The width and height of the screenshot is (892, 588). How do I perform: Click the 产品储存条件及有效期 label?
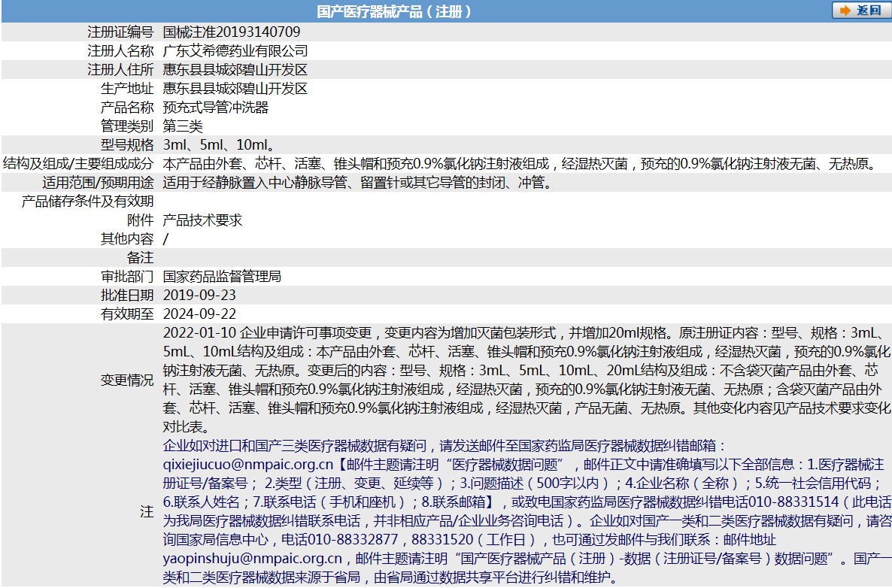(87, 202)
